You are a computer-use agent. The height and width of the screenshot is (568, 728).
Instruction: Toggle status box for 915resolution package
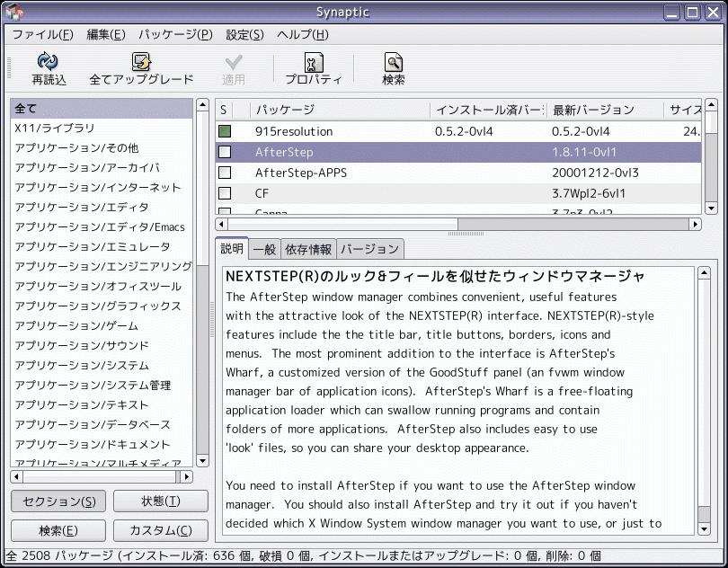(x=225, y=131)
